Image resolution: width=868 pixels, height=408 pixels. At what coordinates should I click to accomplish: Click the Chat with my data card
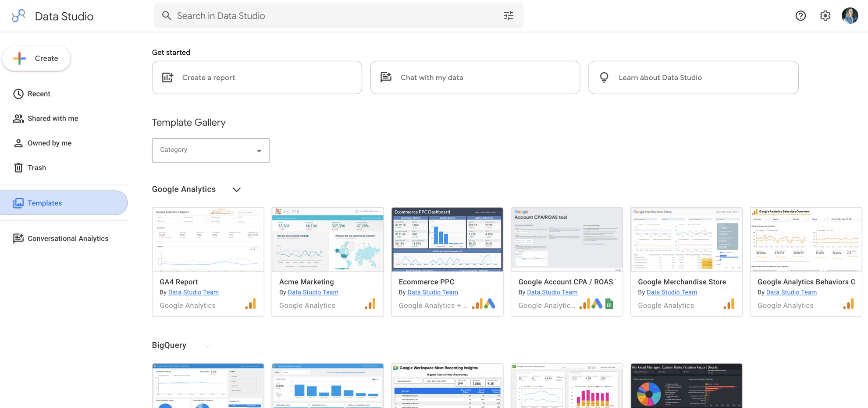click(x=475, y=78)
